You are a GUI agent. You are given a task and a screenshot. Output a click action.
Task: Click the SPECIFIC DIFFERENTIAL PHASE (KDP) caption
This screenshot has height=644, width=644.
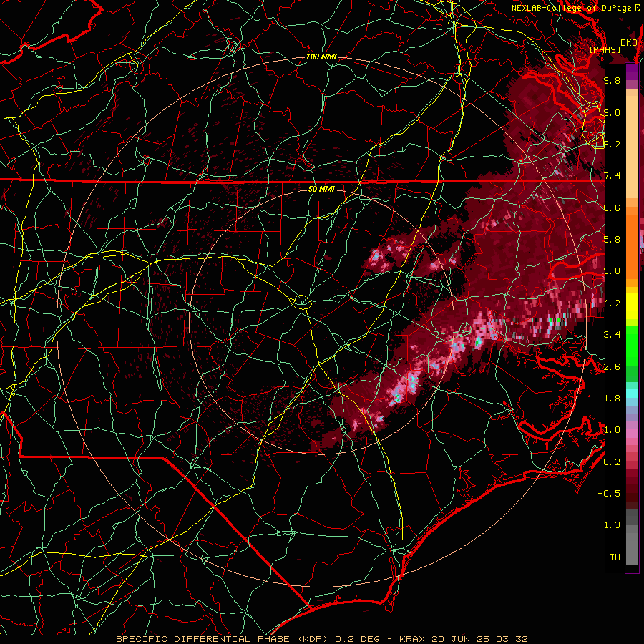click(223, 639)
